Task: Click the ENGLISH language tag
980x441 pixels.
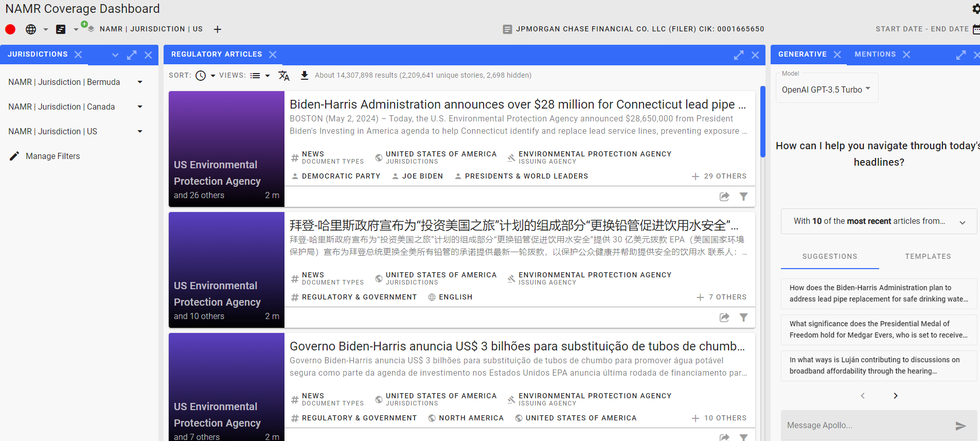Action: point(450,297)
